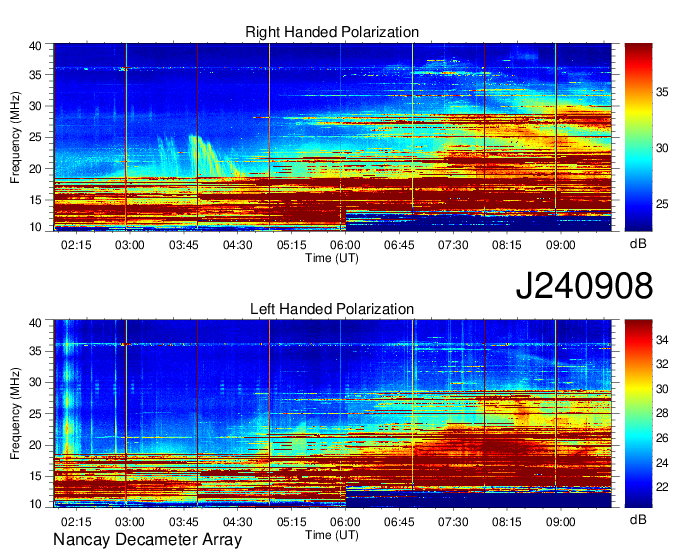Click the "09:00" time tick of top plot
680x552 pixels.
[x=561, y=245]
